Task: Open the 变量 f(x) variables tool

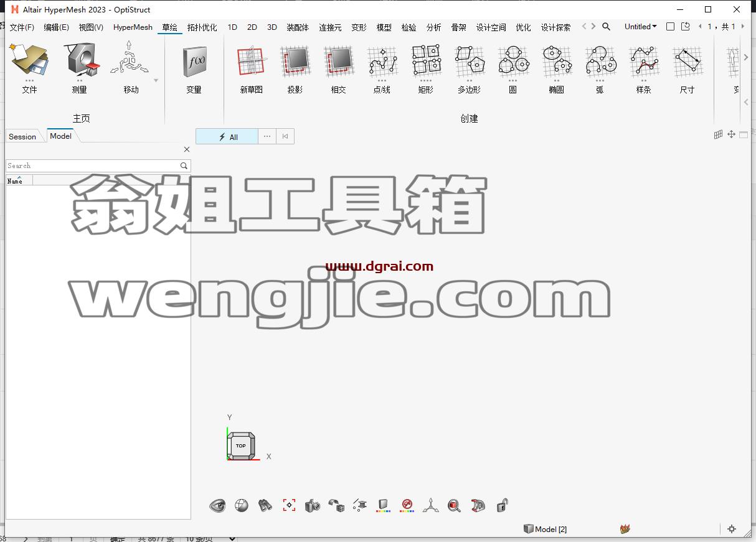Action: coord(194,62)
